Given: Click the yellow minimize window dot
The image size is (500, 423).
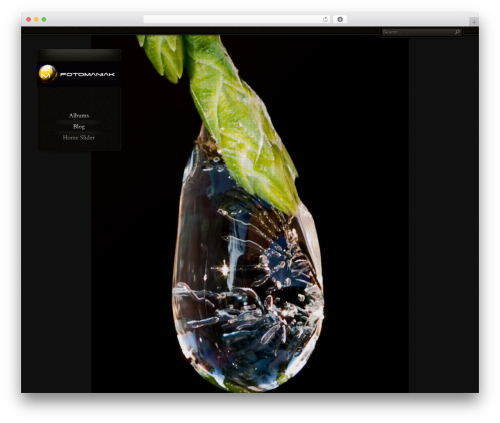Looking at the screenshot, I should [x=36, y=19].
